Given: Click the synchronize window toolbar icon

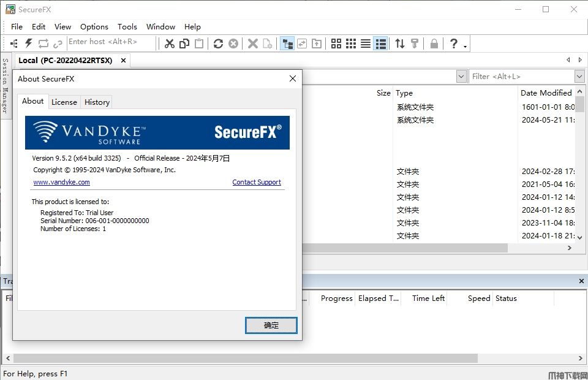Looking at the screenshot, I should [x=302, y=44].
